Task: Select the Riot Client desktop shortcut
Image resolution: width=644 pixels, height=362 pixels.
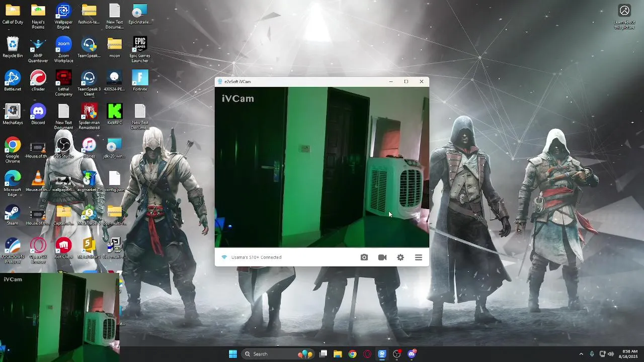Action: coord(63,248)
